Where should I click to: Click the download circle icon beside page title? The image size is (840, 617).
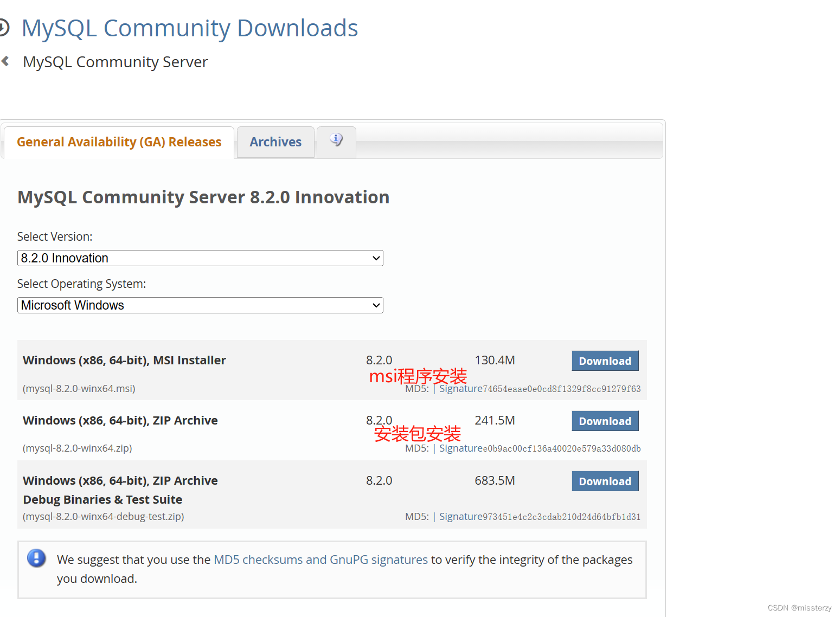pos(4,28)
